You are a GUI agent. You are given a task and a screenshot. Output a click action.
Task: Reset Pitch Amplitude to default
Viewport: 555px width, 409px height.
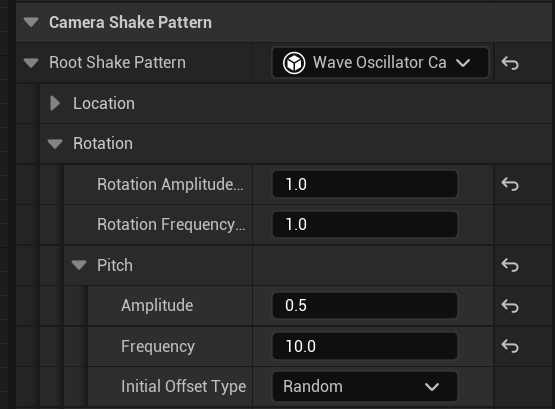pos(510,306)
